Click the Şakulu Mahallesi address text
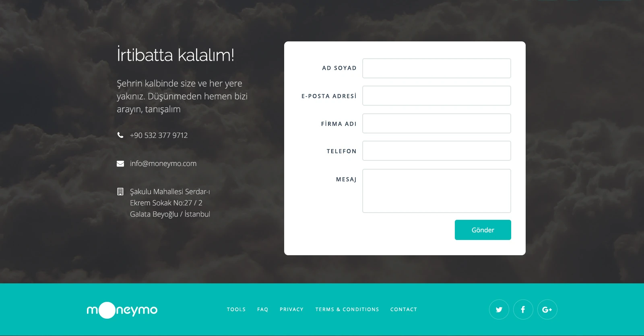The height and width of the screenshot is (336, 644). coord(170,203)
